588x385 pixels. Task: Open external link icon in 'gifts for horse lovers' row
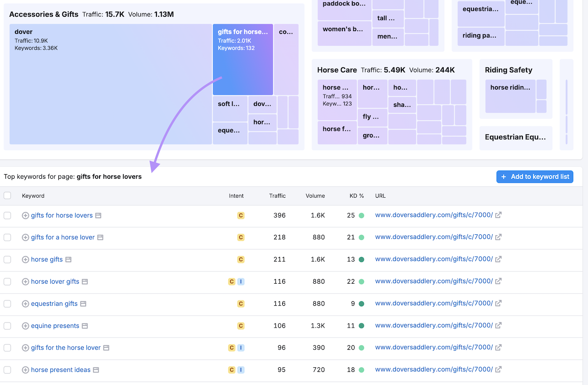[x=498, y=215]
